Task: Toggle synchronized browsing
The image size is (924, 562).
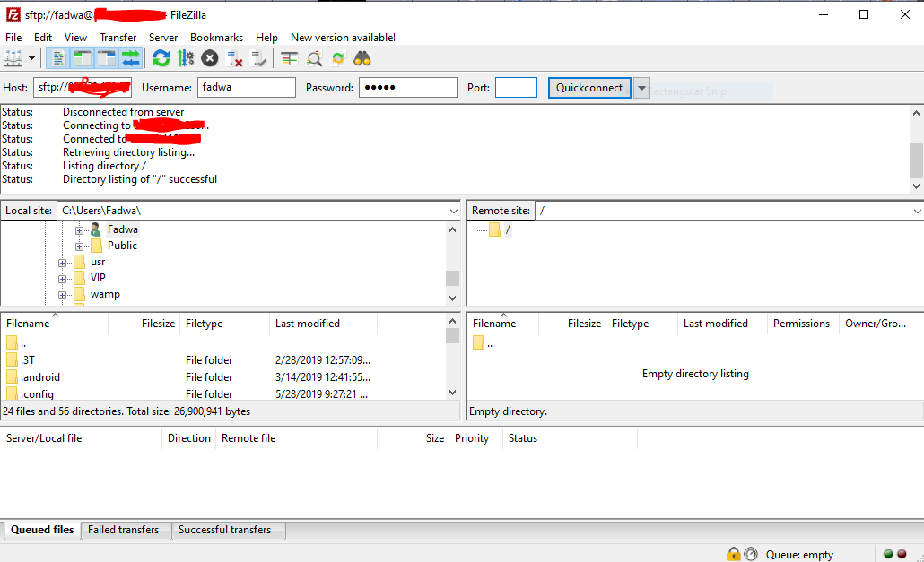Action: (x=338, y=58)
